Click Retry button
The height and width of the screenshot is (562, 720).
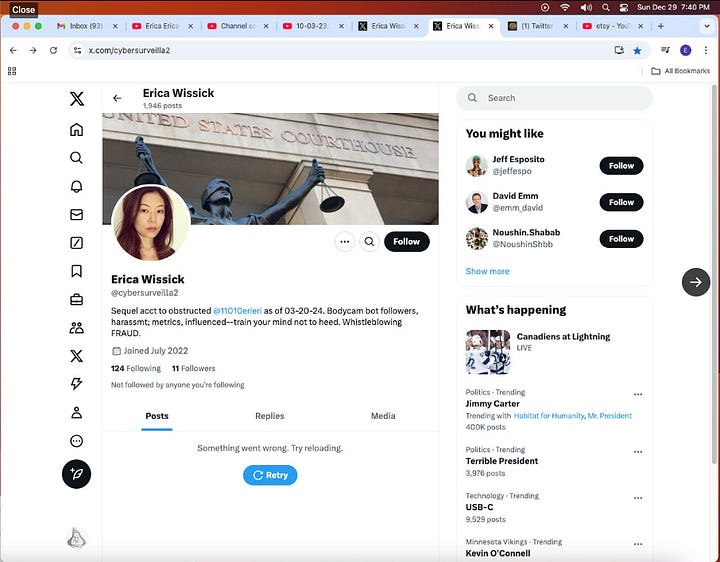pos(270,475)
